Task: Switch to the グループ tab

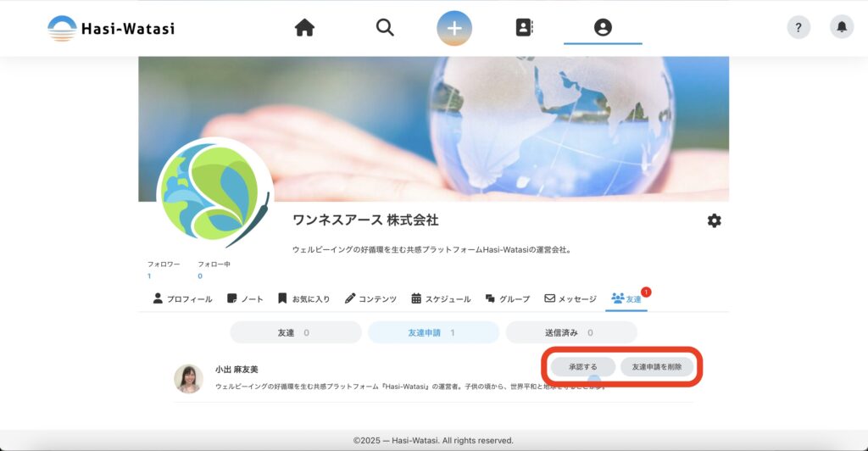Action: pos(507,298)
